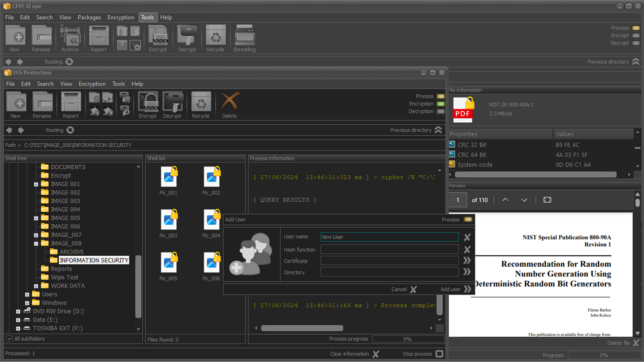
Task: Clear the User name field with its X
Action: pos(467,237)
